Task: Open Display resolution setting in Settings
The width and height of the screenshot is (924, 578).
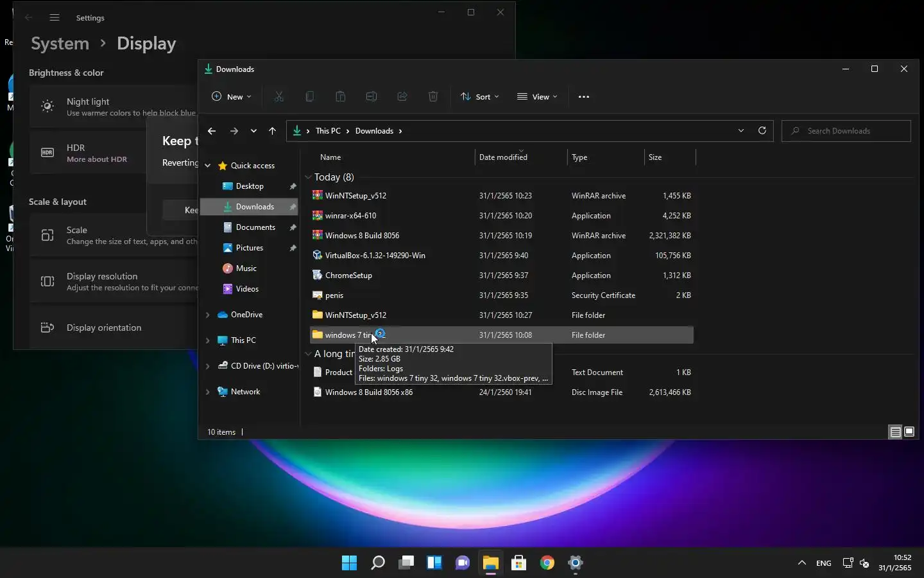Action: pos(114,281)
